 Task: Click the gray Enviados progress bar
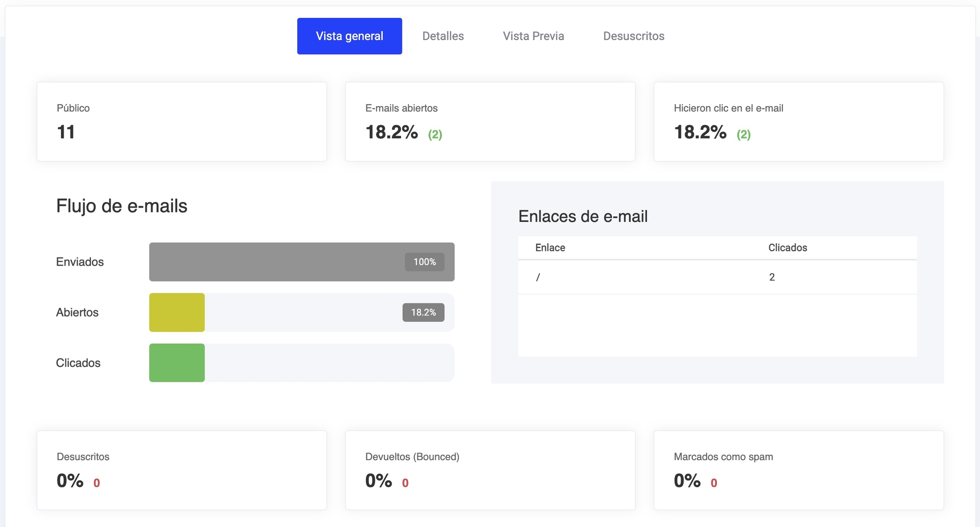coord(276,262)
